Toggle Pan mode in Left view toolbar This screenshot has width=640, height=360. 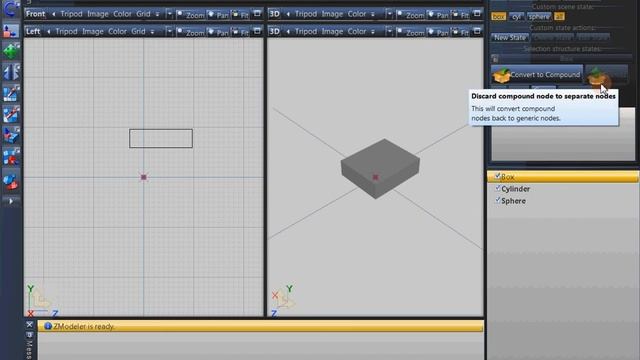click(218, 32)
